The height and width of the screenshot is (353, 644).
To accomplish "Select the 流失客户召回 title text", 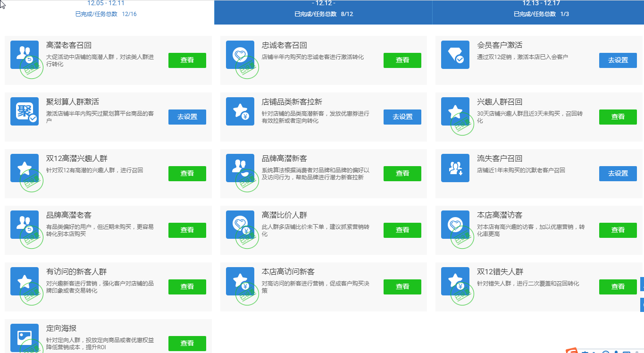I will (500, 159).
